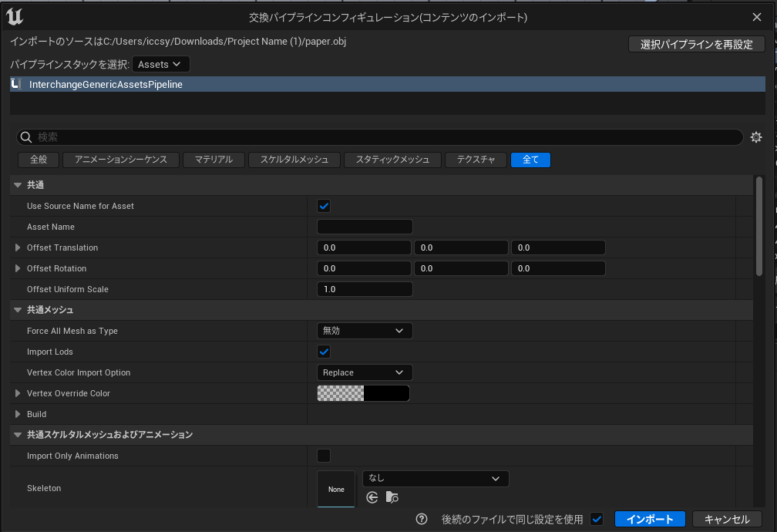777x532 pixels.
Task: Click the Unreal Engine logo in title bar
Action: (x=15, y=17)
